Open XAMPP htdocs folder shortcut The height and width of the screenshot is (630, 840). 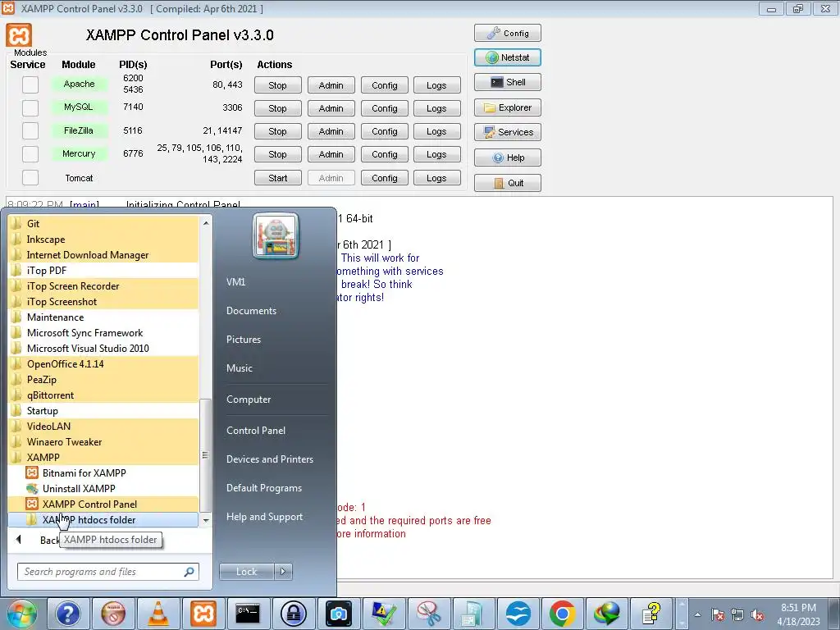[x=103, y=519]
